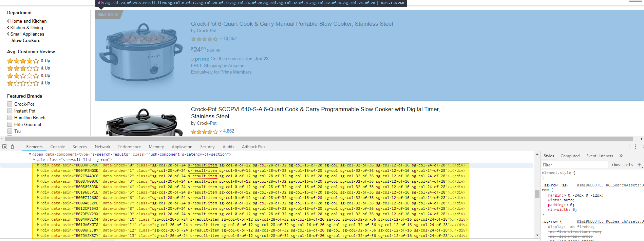The height and width of the screenshot is (241, 644).
Task: Expand the div with data-asin B003HF6PUO
Action: coord(38,165)
